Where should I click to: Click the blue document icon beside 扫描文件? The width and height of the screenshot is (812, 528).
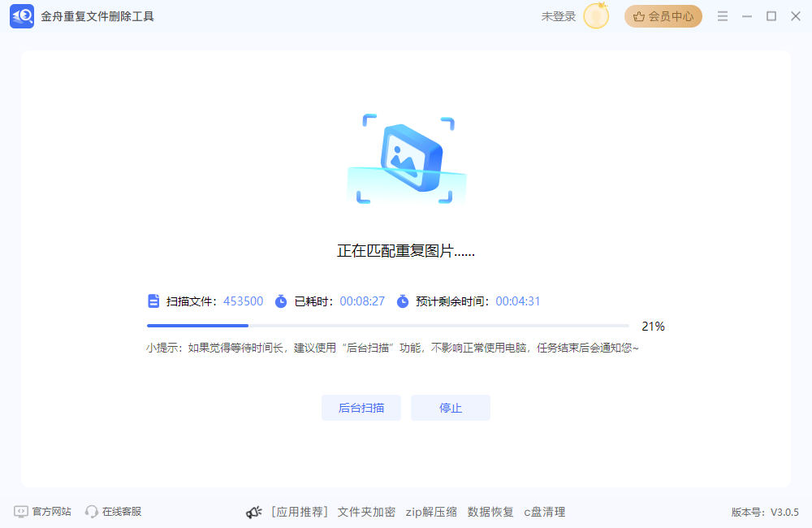[x=153, y=301]
